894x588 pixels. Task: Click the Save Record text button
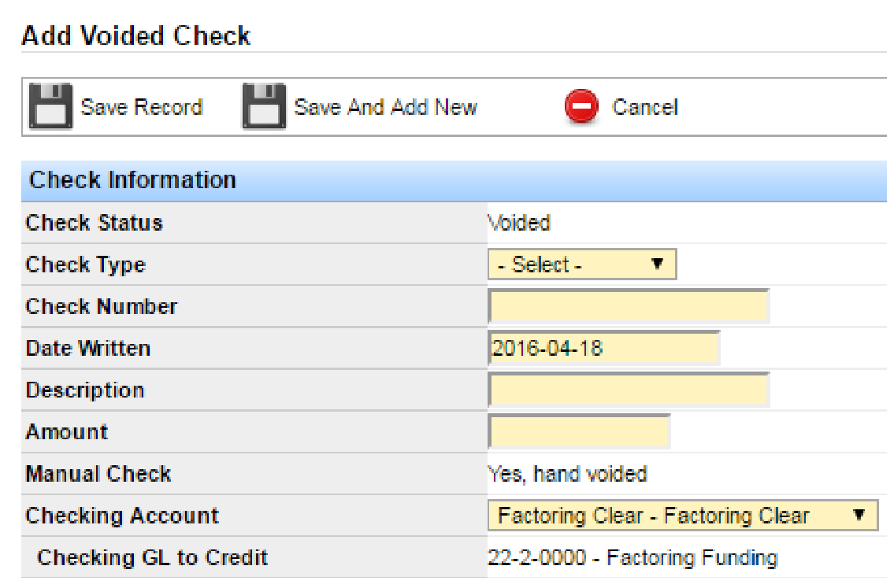(142, 107)
